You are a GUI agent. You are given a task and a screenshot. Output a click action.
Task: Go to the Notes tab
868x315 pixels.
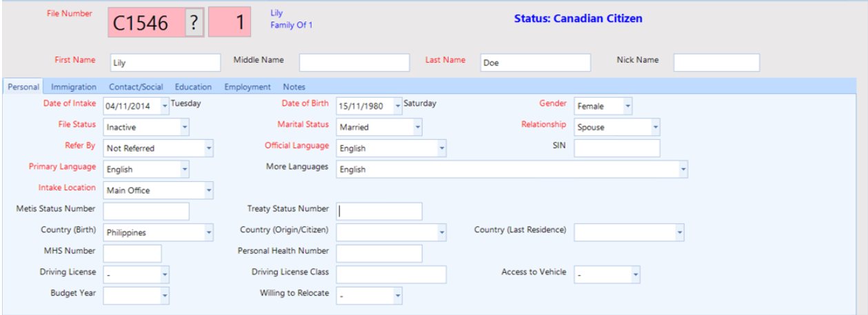294,87
